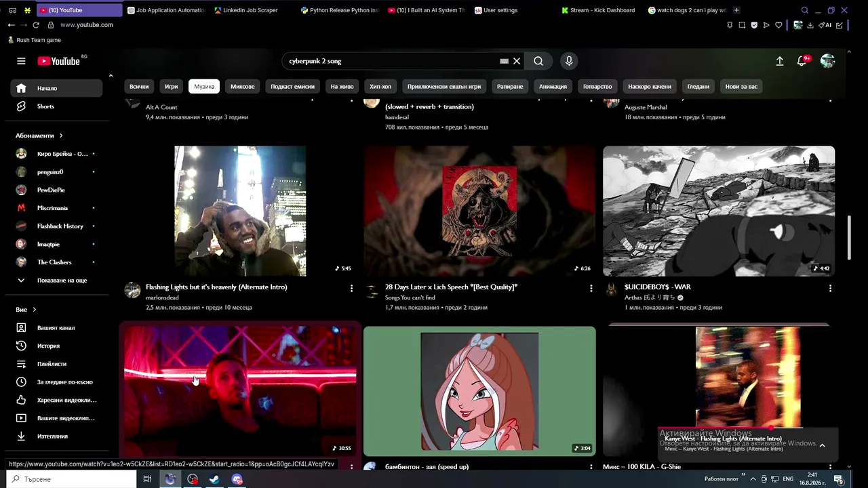Open the Flashback History subscription
This screenshot has height=488, width=868.
pyautogui.click(x=56, y=226)
